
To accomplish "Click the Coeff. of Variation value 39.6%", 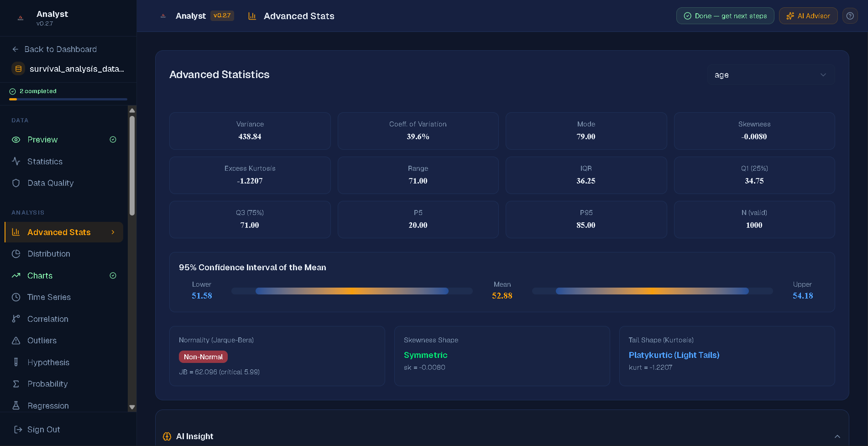I will click(x=418, y=136).
